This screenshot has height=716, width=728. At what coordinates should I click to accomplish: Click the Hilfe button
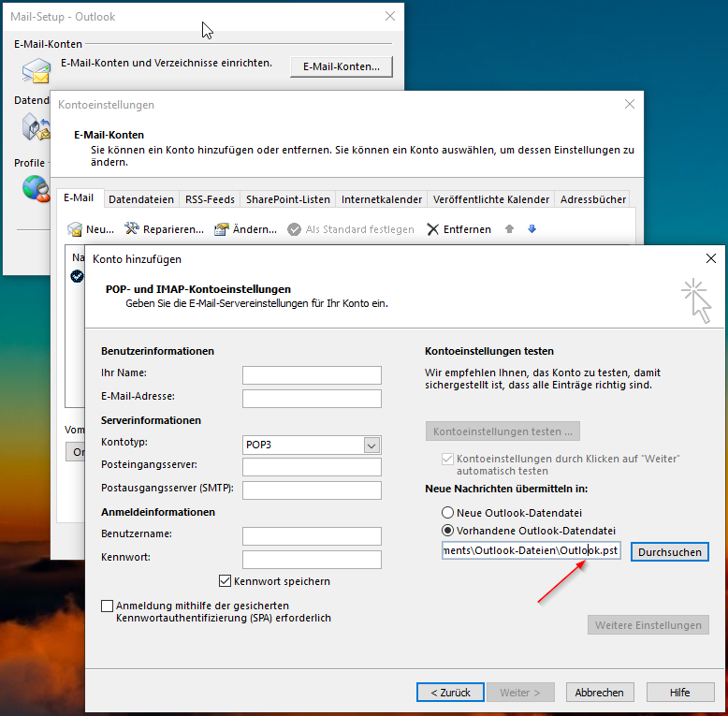coord(679,693)
